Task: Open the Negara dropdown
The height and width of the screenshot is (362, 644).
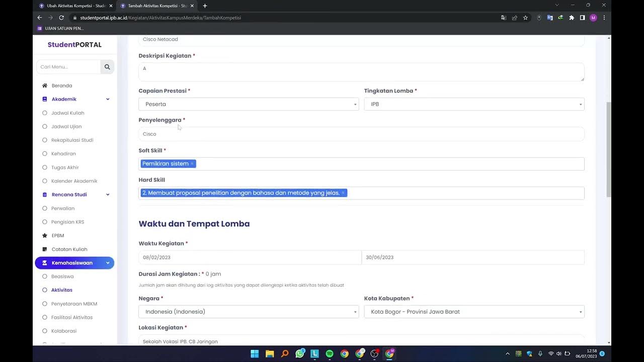Action: pyautogui.click(x=249, y=312)
